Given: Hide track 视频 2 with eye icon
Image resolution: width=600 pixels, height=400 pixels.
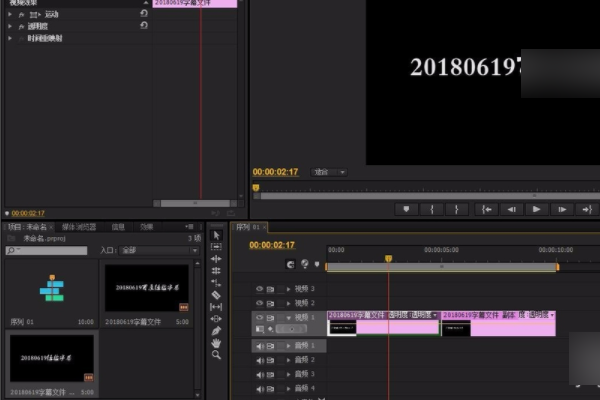Looking at the screenshot, I should (259, 303).
